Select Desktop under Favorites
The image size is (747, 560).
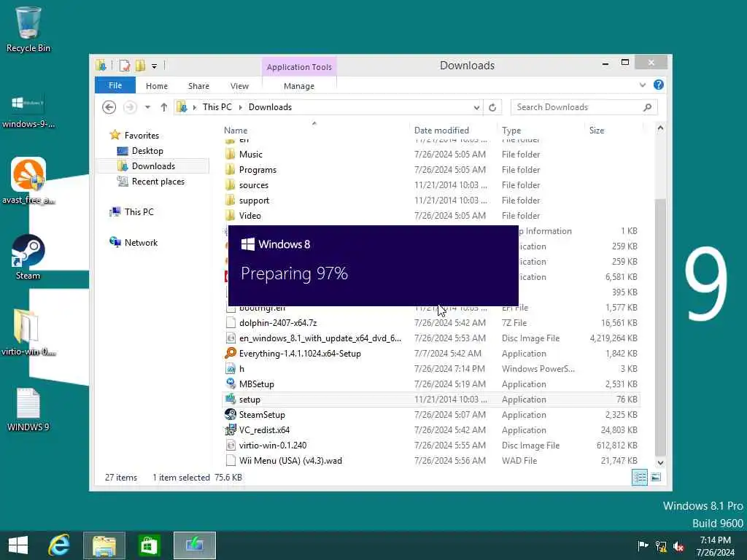point(147,151)
